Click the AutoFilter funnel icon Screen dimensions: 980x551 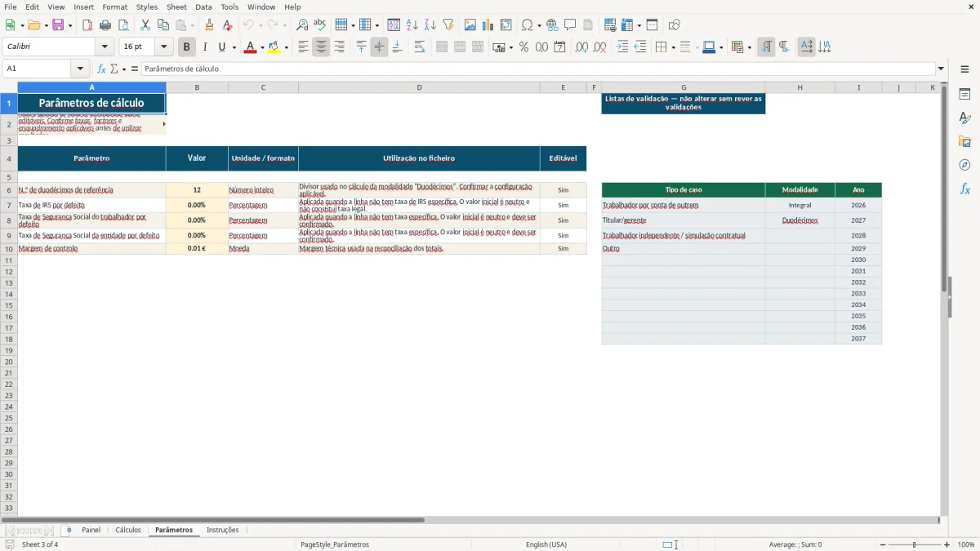448,25
